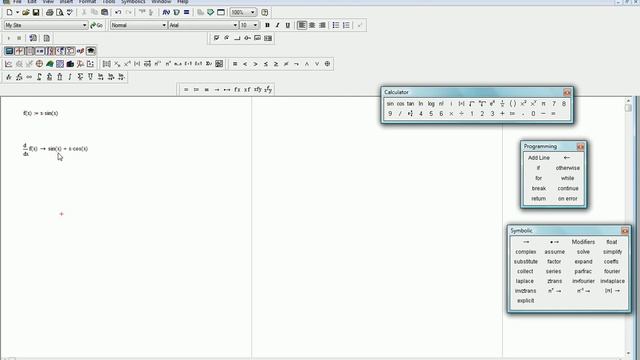Undo the last action
Screen dimensions: 640x360
[x=118, y=12]
